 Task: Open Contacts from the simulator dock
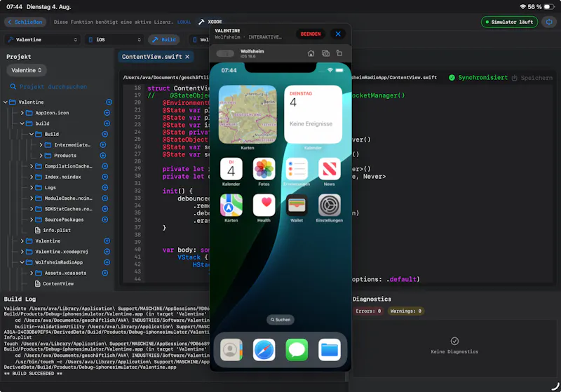pyautogui.click(x=231, y=349)
